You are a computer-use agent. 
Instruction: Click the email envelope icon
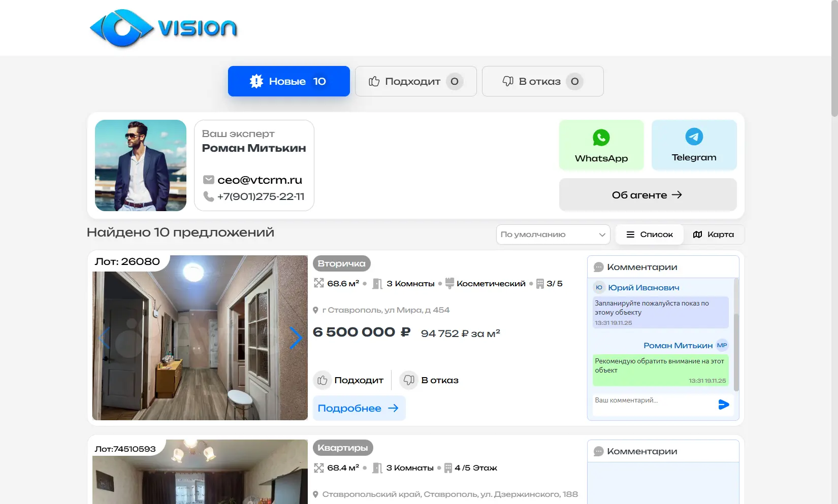pyautogui.click(x=208, y=180)
